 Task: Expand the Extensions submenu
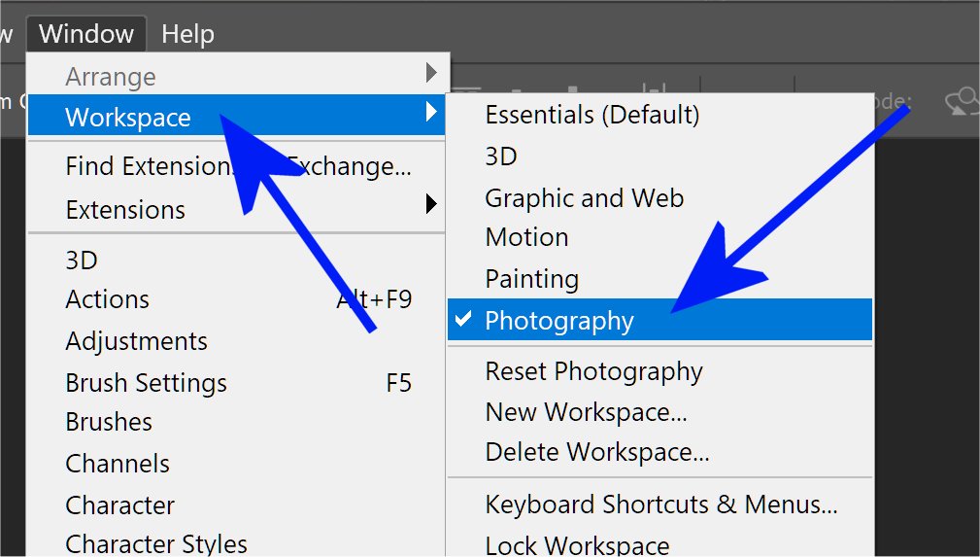click(125, 209)
